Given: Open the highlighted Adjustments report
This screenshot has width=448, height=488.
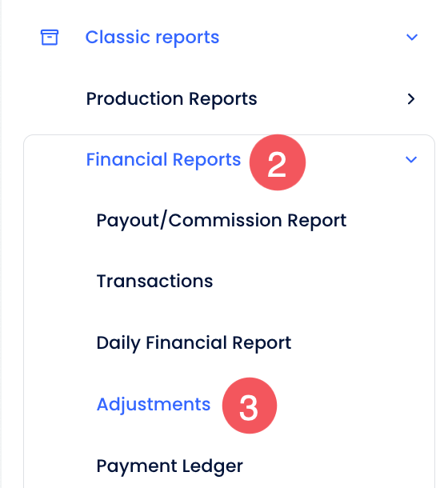Looking at the screenshot, I should (154, 404).
